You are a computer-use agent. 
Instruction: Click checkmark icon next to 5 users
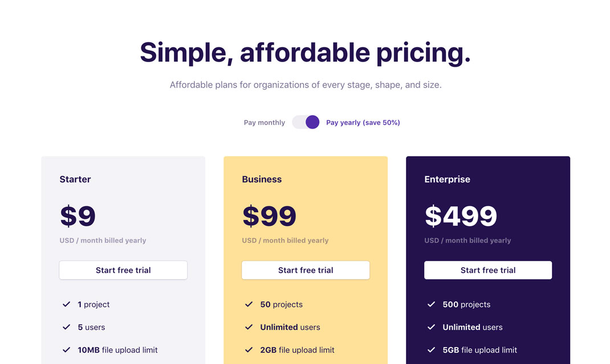[x=67, y=327]
